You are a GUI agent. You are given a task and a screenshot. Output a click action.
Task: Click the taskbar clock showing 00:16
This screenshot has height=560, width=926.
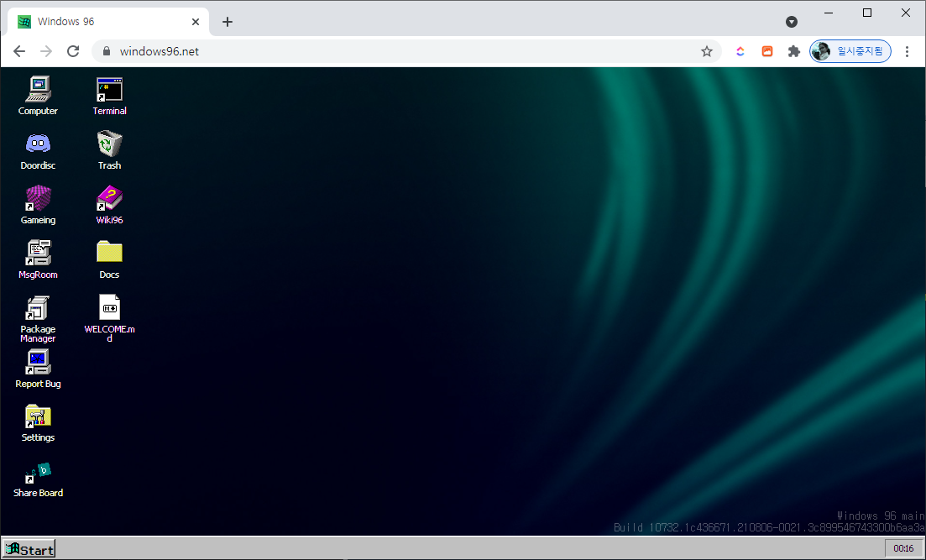(x=903, y=549)
